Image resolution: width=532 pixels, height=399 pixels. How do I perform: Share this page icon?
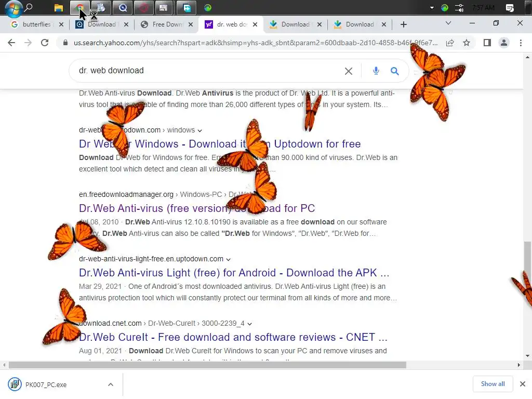[450, 43]
